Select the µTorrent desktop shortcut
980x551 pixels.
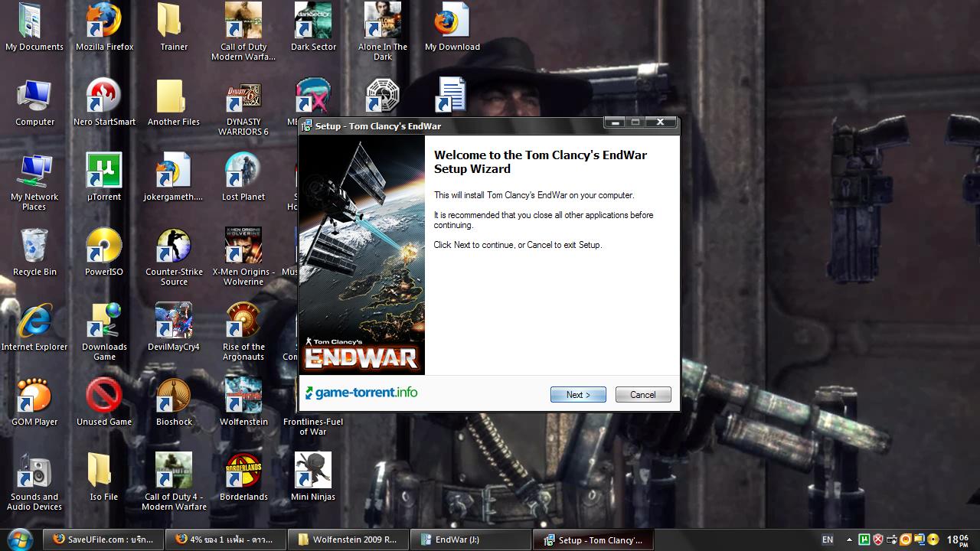(x=104, y=178)
